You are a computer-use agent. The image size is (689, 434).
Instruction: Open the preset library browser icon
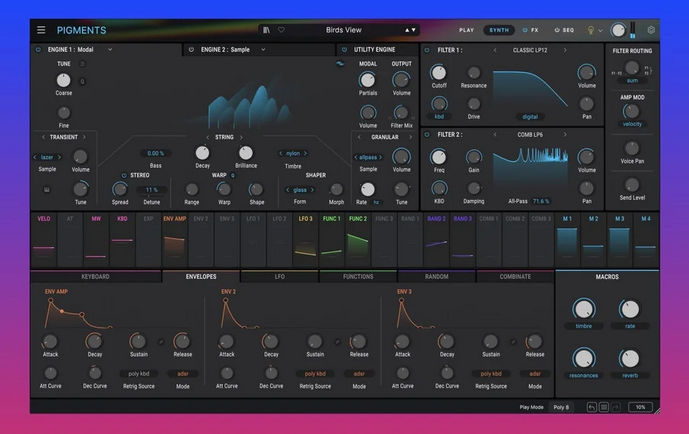266,30
